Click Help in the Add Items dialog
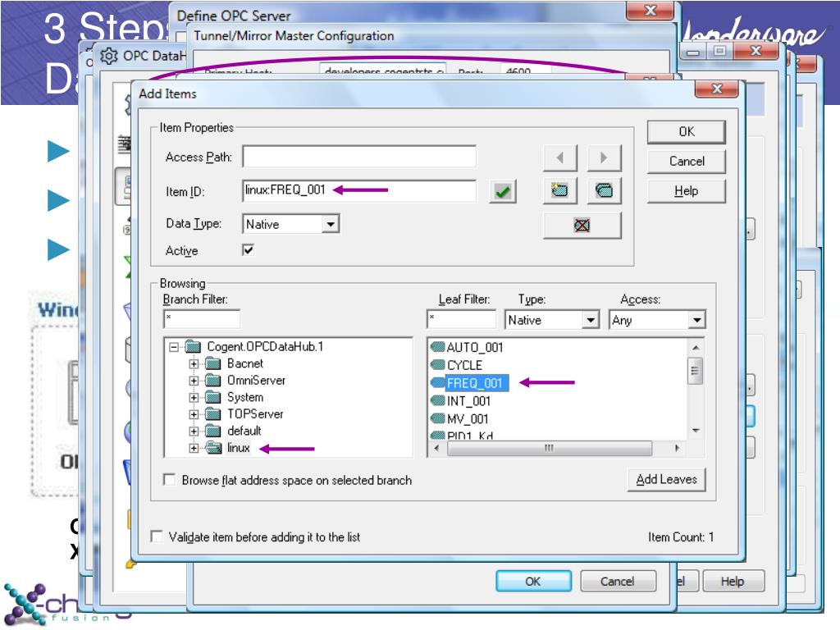The image size is (840, 630). [x=687, y=190]
